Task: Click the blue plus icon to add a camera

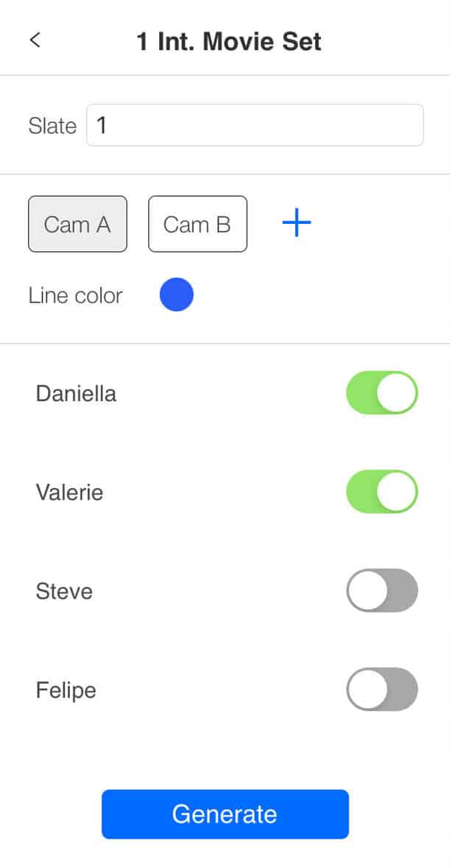Action: pos(296,222)
